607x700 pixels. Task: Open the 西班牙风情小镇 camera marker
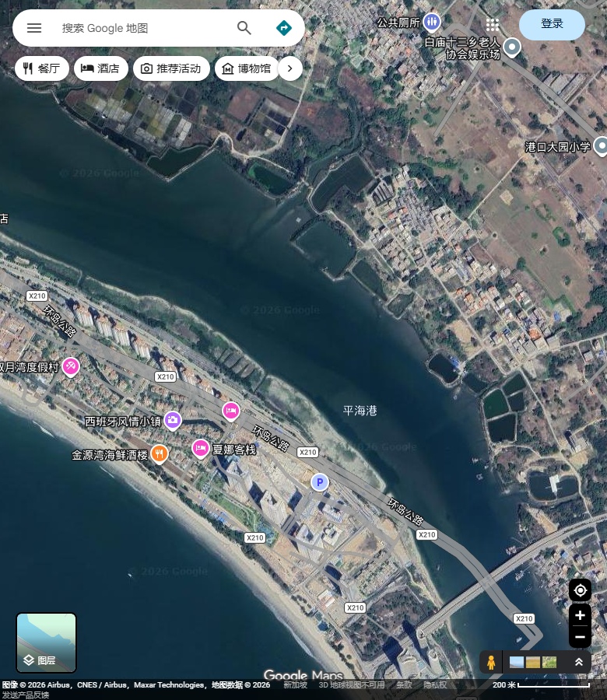(173, 421)
